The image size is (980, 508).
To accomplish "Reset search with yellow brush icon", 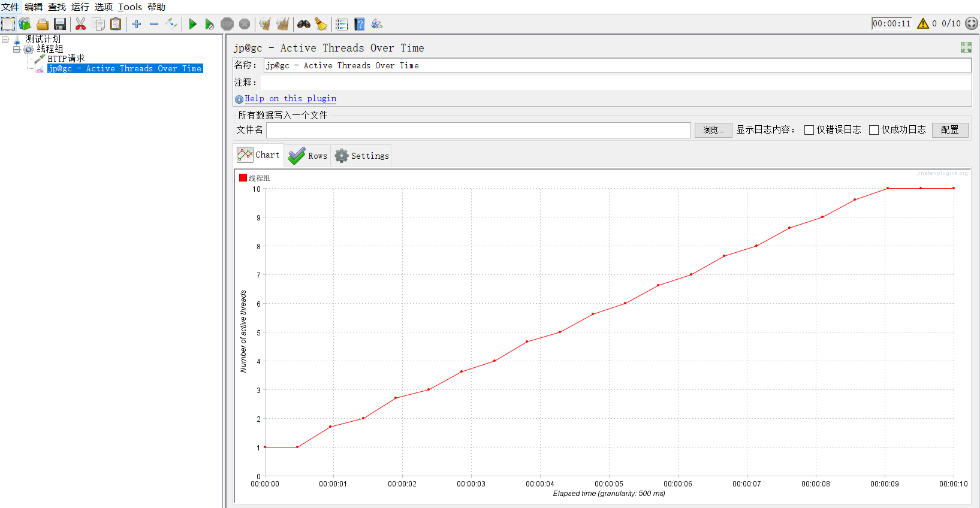I will (x=321, y=24).
